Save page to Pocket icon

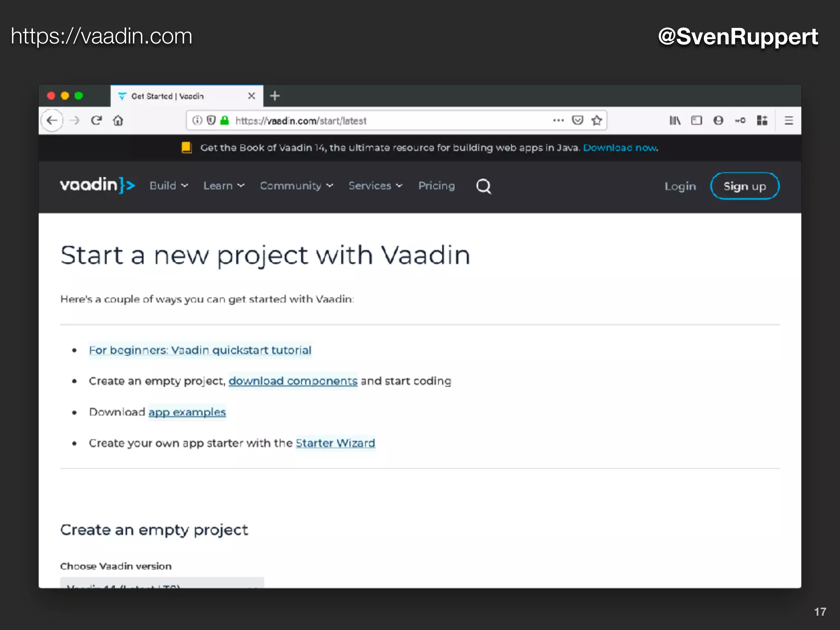[577, 121]
